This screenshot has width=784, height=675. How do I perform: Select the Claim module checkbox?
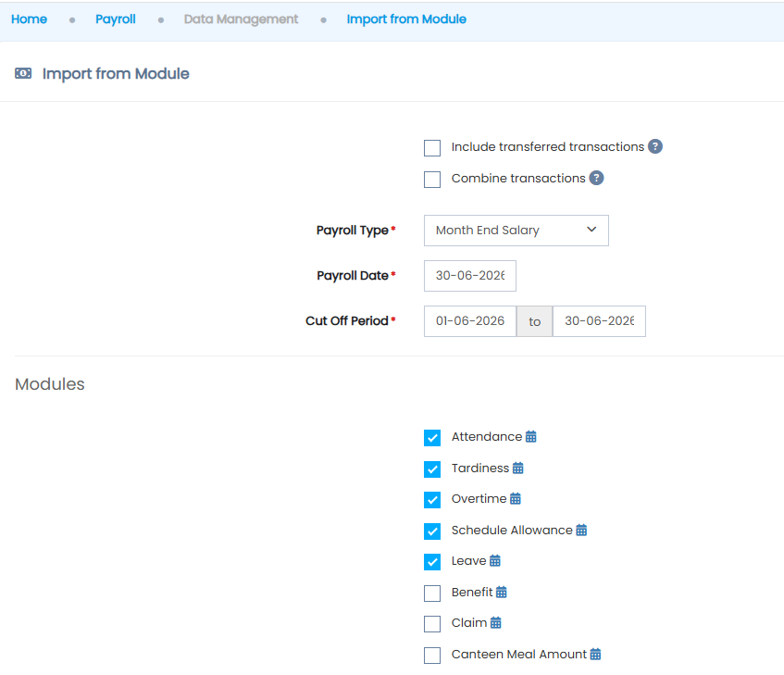[432, 623]
